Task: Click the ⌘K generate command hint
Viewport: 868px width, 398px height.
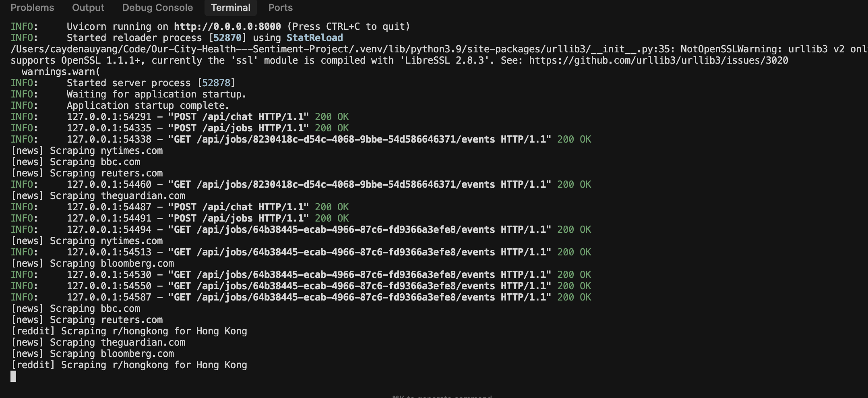Action: point(441,396)
